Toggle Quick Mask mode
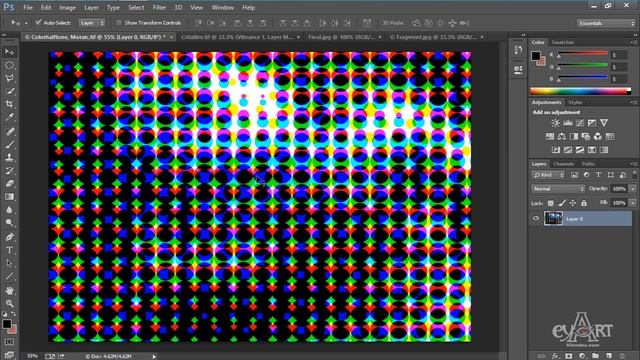Viewport: 640px width, 360px height. [9, 342]
